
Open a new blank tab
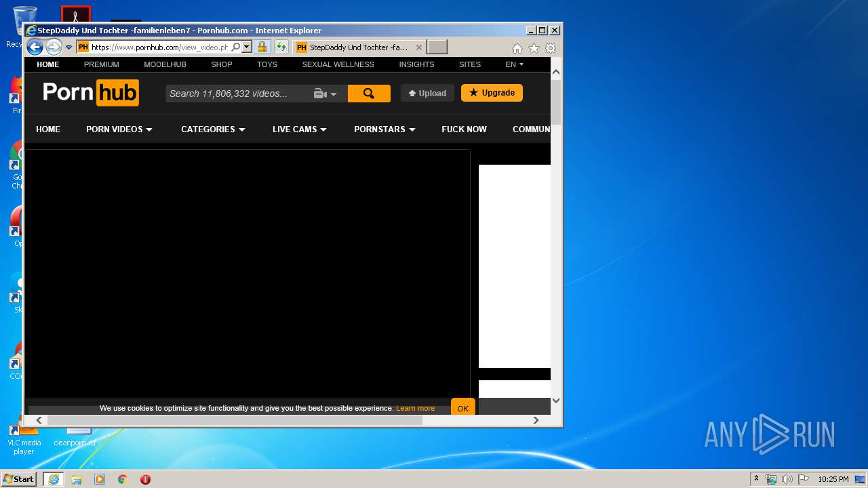click(437, 47)
